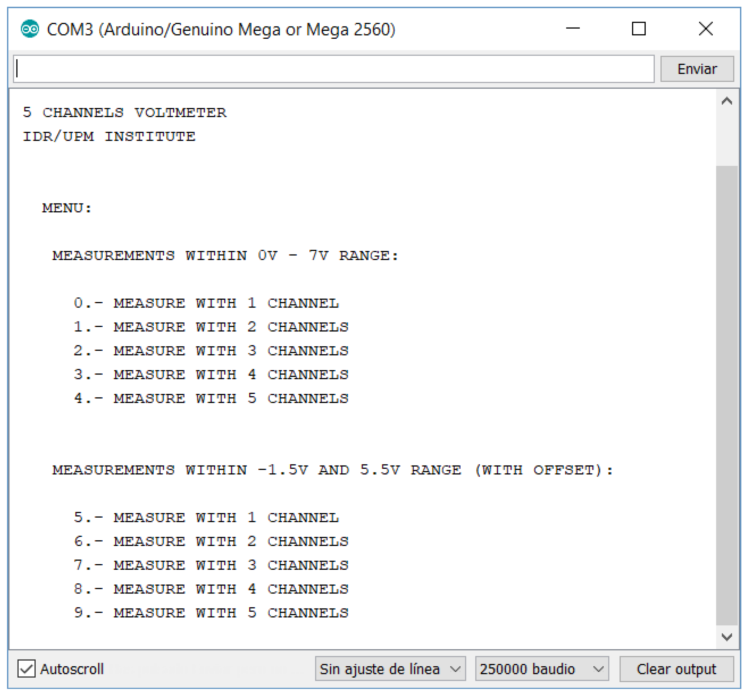
Task: Click line '7.- MEASURE WITH 3 CHANNELS'
Action: (211, 565)
